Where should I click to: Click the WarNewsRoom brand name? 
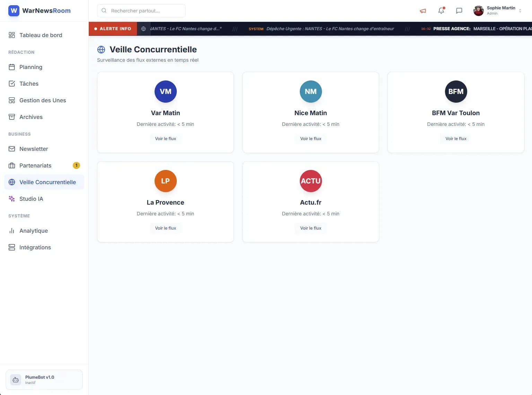click(46, 11)
